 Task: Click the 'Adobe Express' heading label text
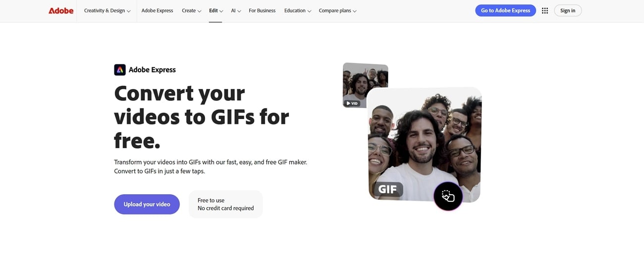pos(152,70)
